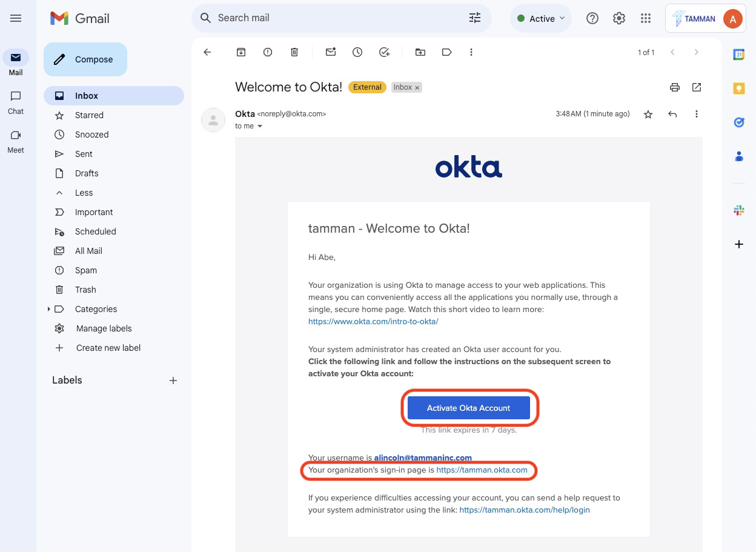Snooze this email with clock icon
Screen dimensions: 756x552
[x=357, y=52]
